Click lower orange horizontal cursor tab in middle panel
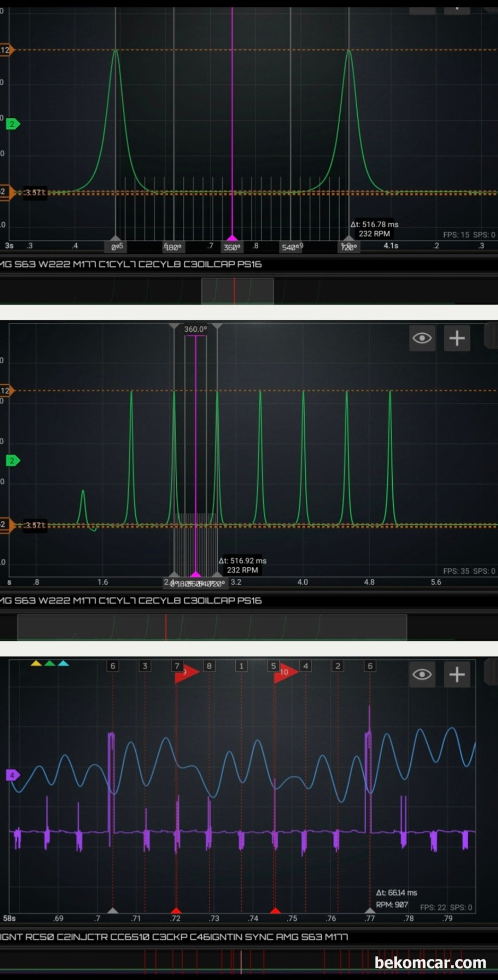 point(7,525)
